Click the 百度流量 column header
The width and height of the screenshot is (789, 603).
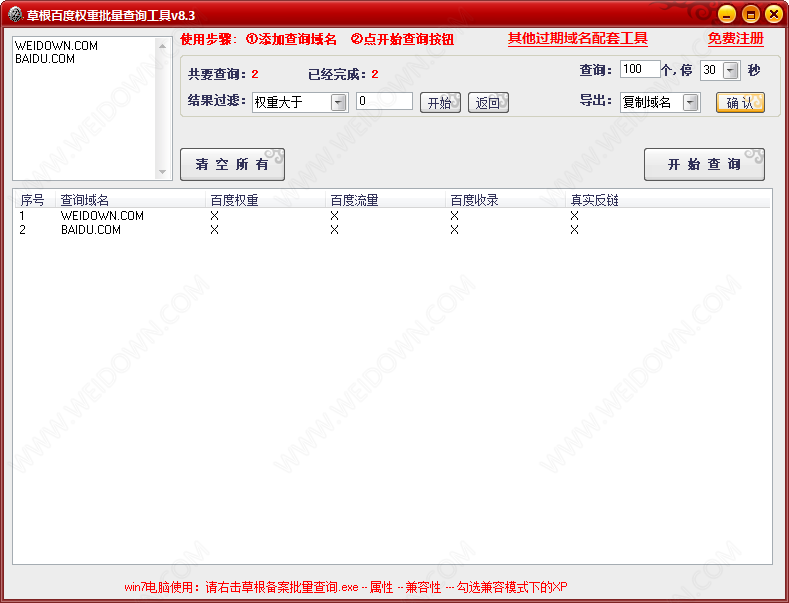[x=385, y=200]
